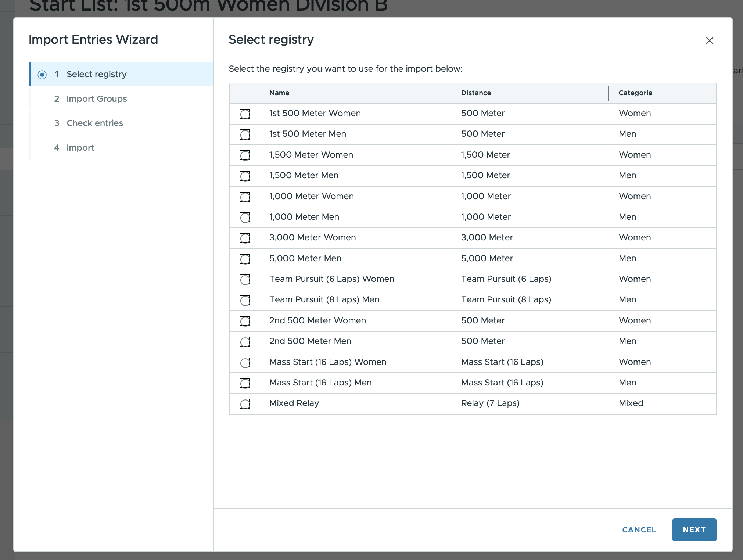Viewport: 743px width, 560px height.
Task: Enable Team Pursuit (6 Laps) Women checkbox
Action: pyautogui.click(x=245, y=279)
